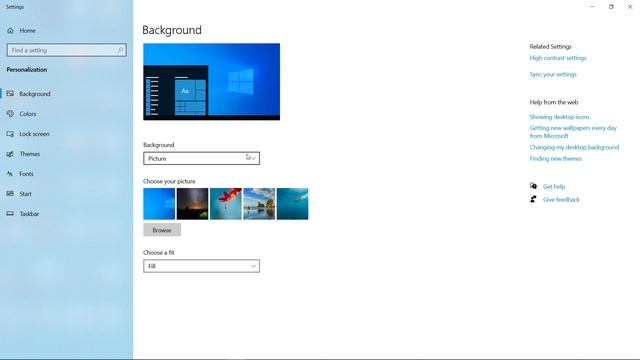This screenshot has height=360, width=640.
Task: Go to Settings Home label
Action: (27, 31)
